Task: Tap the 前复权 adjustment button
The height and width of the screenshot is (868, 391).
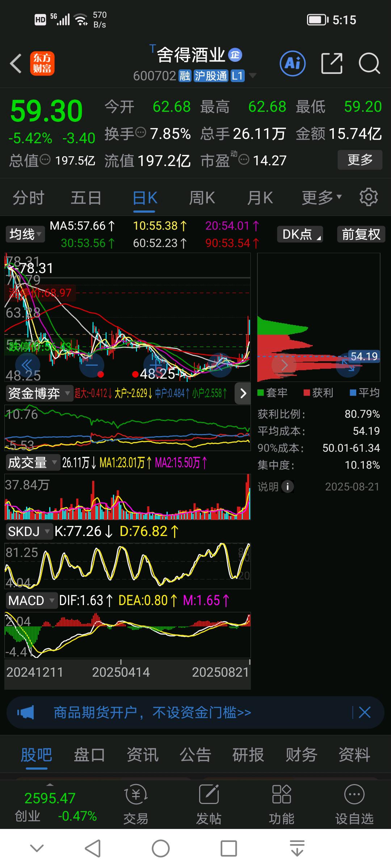Action: (x=361, y=234)
